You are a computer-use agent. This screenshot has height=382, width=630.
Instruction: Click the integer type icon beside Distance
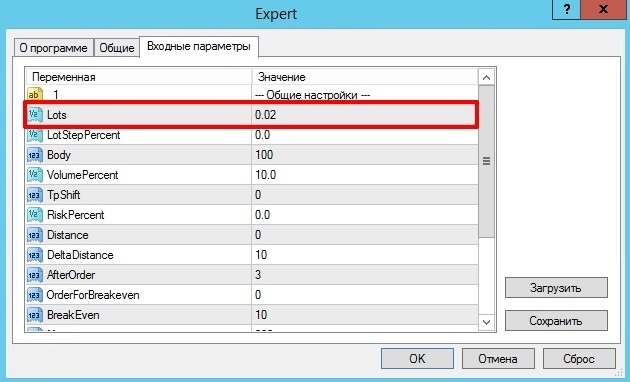[35, 235]
